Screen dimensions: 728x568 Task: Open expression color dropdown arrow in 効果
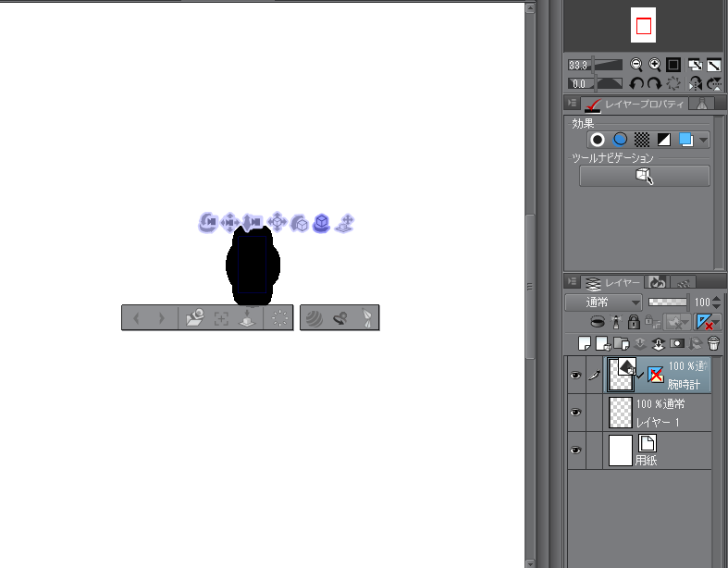703,140
